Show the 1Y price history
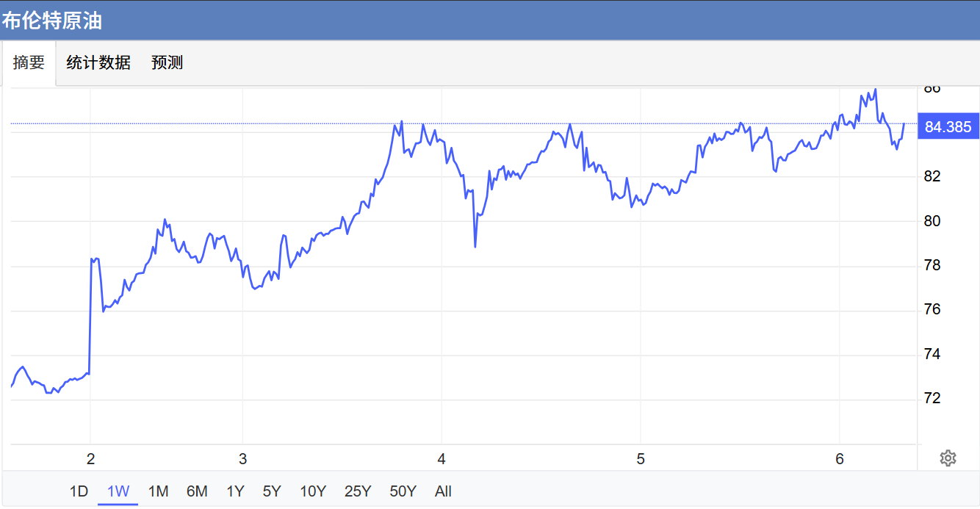 235,491
